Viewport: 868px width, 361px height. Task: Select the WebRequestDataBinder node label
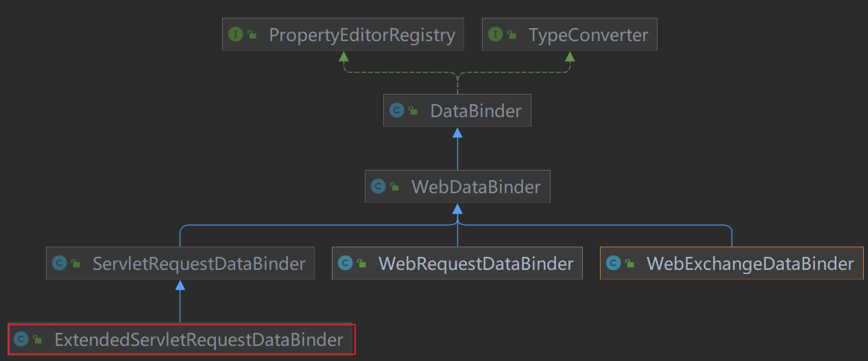[x=476, y=264]
